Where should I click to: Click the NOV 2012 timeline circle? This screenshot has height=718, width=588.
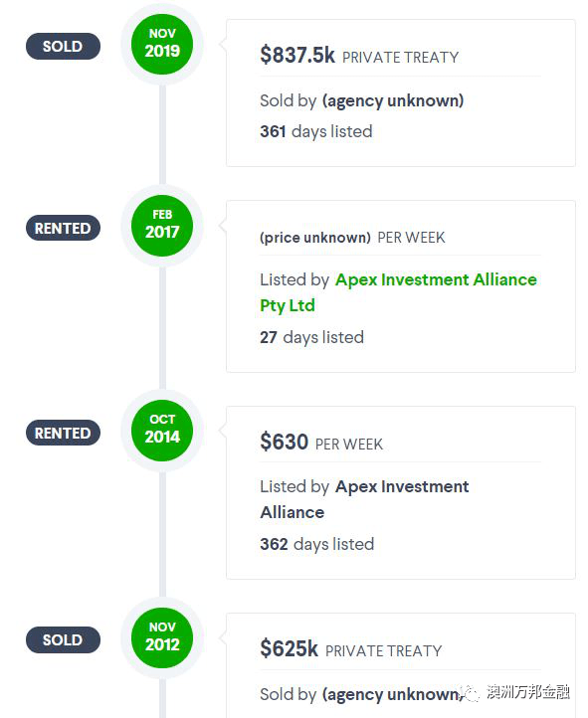tap(162, 637)
